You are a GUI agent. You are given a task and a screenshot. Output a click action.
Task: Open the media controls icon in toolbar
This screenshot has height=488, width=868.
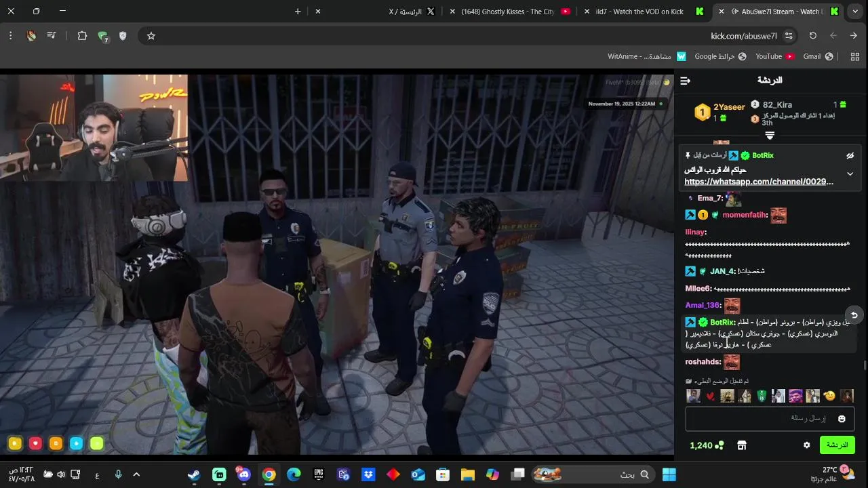coord(51,36)
